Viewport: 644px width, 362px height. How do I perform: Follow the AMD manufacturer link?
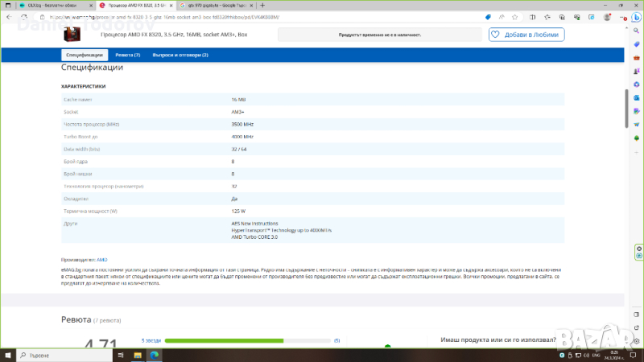pos(102,260)
